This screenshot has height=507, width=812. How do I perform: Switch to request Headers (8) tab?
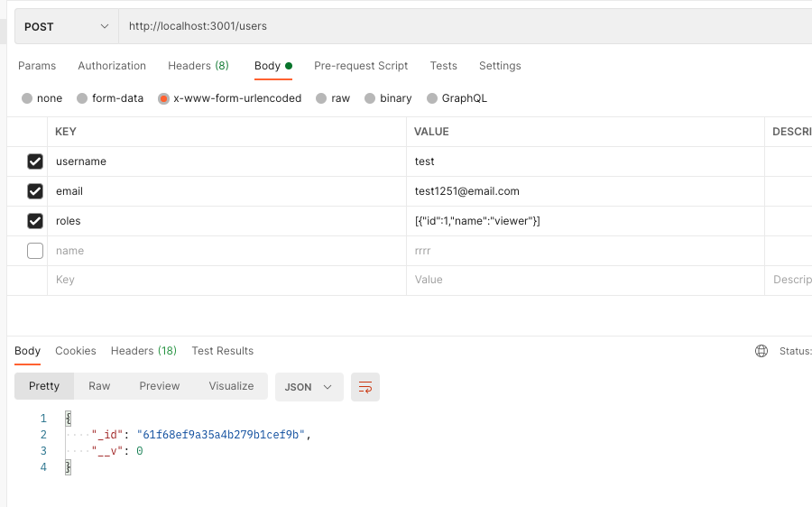[x=198, y=66]
